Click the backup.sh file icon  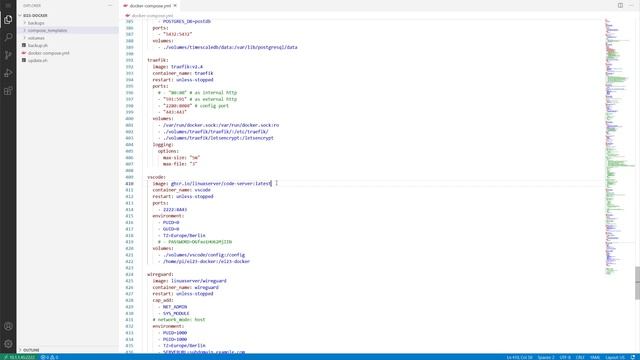tap(24, 45)
